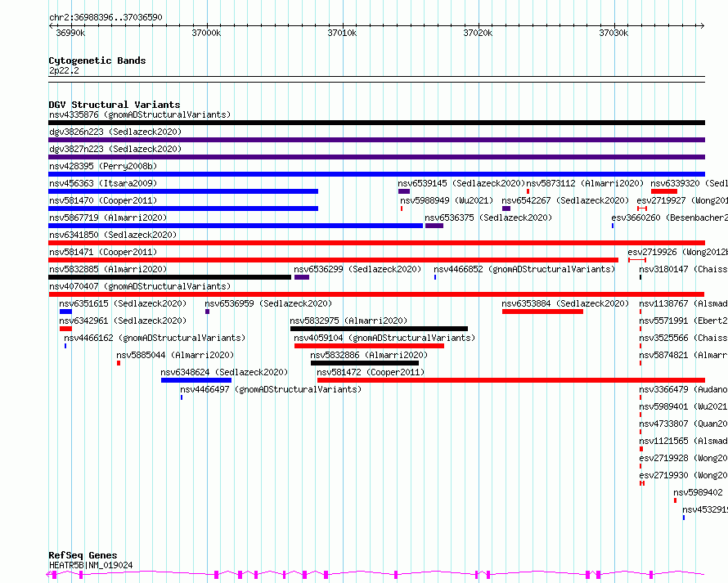The image size is (728, 583).
Task: Click nsv4466497 gnomAD variant label
Action: click(x=271, y=389)
